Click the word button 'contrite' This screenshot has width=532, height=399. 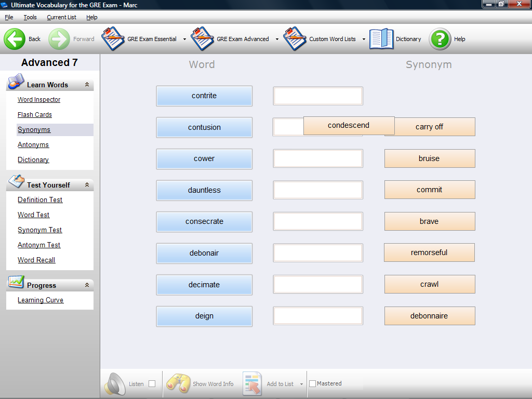pos(204,96)
